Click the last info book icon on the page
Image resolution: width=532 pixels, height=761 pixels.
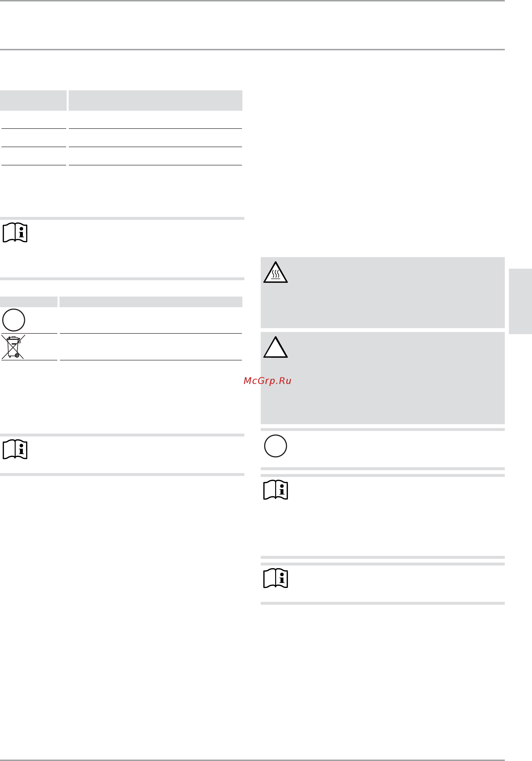point(275,578)
